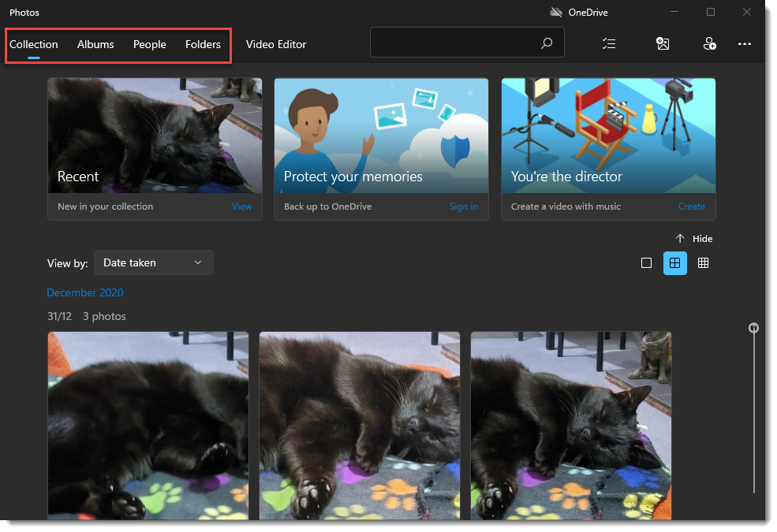The image size is (777, 532).
Task: Click the timeline scroll slider handle
Action: [x=753, y=328]
